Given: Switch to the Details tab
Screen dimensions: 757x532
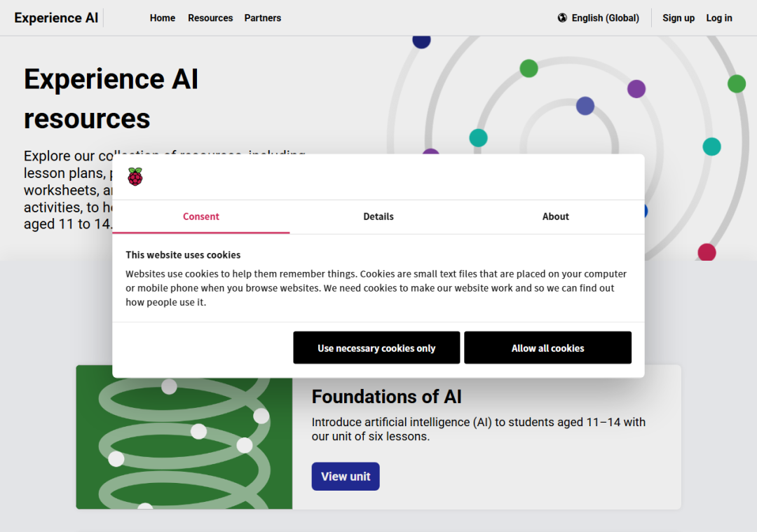Looking at the screenshot, I should [378, 217].
